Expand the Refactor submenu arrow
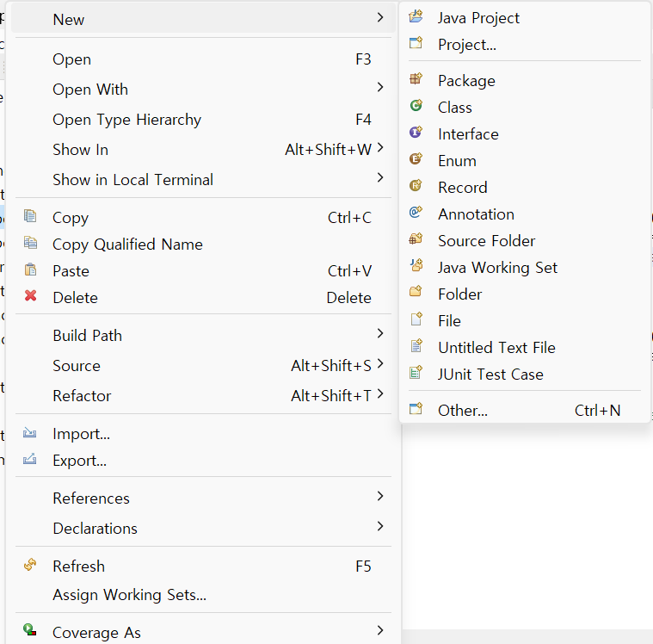653x644 pixels. point(379,394)
